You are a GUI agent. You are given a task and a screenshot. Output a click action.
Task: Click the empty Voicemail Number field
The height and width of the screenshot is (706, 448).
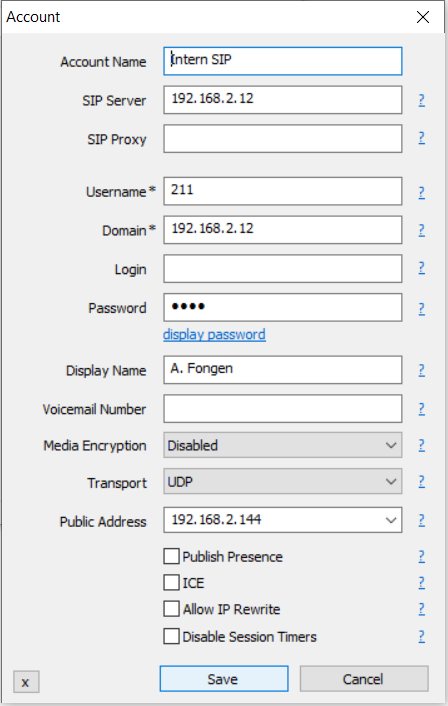(283, 408)
